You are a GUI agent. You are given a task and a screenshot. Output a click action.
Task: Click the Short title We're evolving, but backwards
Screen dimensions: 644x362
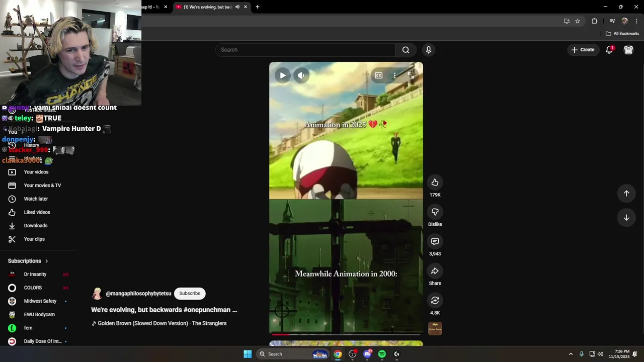pos(164,310)
